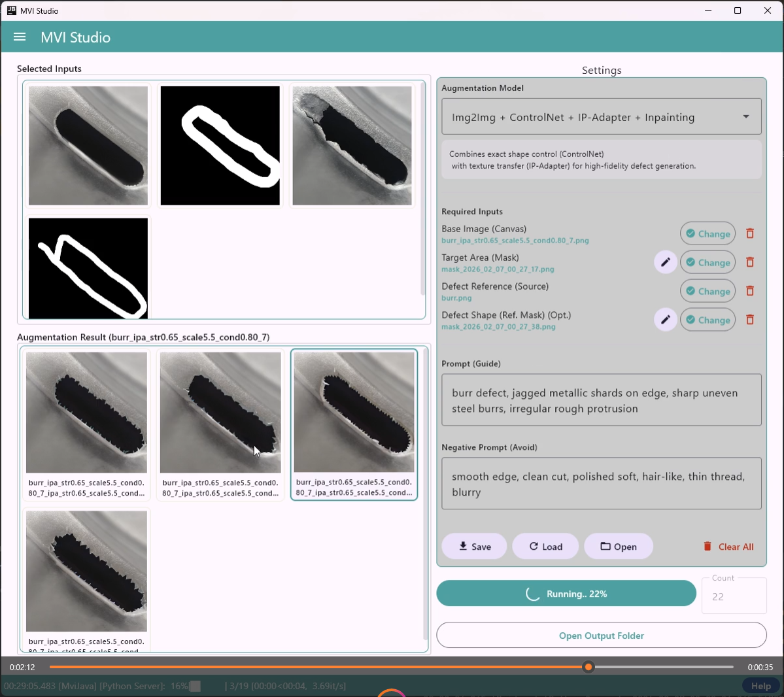Click the Help button in status bar

point(760,686)
